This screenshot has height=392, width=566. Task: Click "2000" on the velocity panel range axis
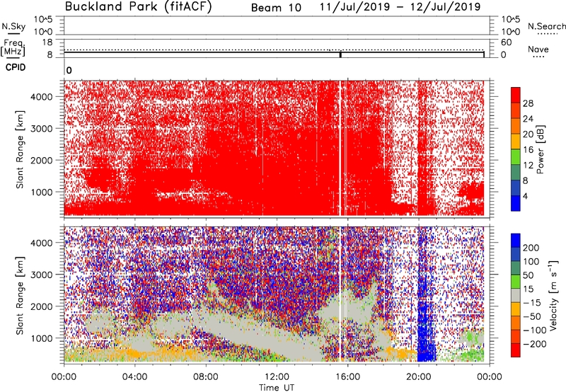tap(42, 306)
